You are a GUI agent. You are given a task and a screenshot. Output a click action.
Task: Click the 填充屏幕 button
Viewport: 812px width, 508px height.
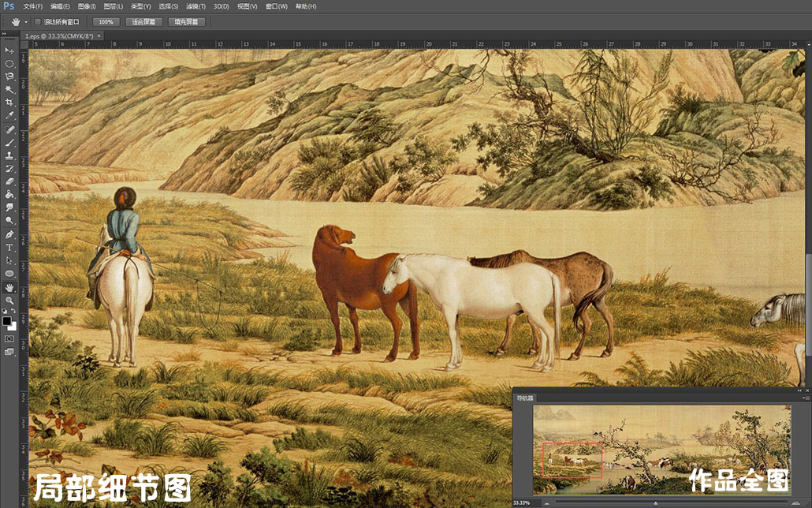(x=186, y=22)
